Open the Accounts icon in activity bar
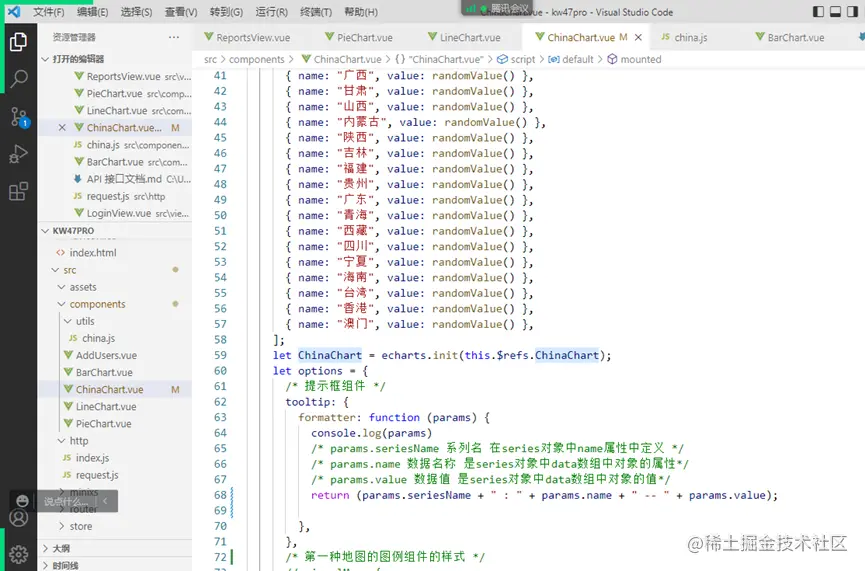The width and height of the screenshot is (865, 571). click(19, 518)
